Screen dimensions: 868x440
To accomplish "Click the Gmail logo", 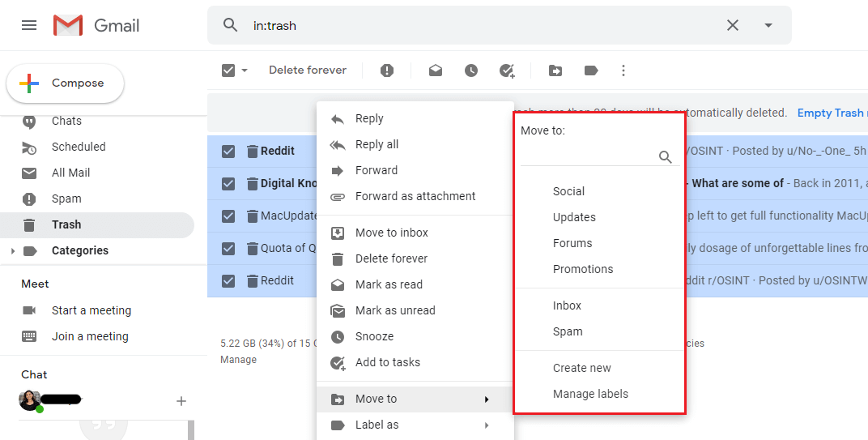I will [96, 25].
